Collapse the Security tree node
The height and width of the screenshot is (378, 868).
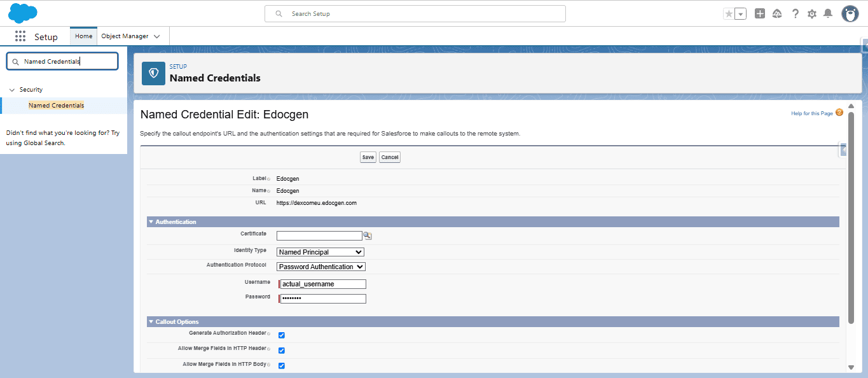click(12, 90)
